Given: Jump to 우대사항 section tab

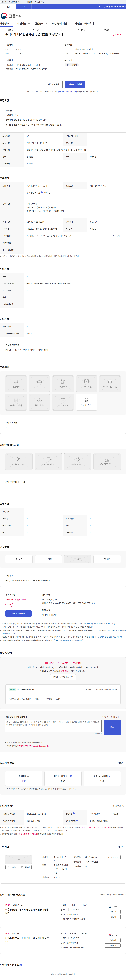Looking at the screenshot, I should [58, 30].
